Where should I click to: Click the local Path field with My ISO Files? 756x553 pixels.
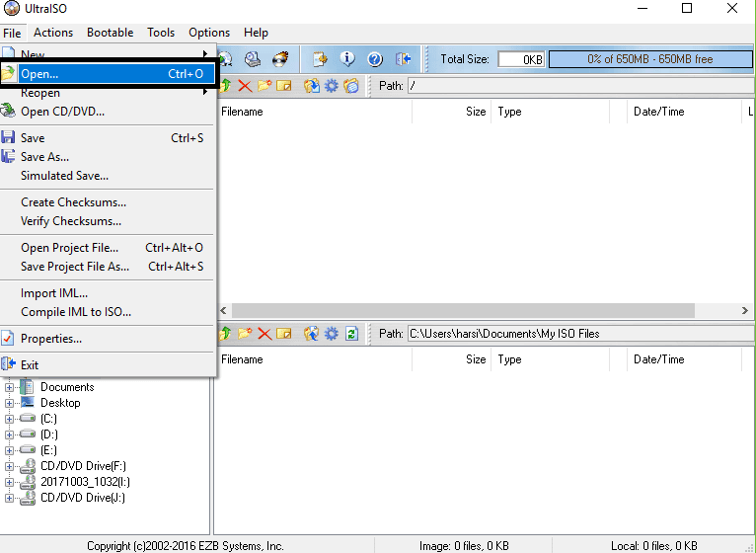[581, 334]
